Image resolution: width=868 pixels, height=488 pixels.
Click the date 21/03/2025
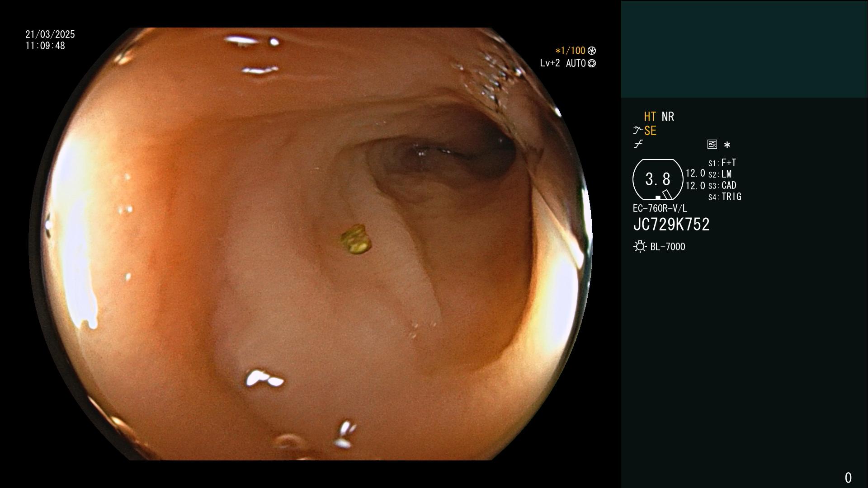tap(50, 34)
